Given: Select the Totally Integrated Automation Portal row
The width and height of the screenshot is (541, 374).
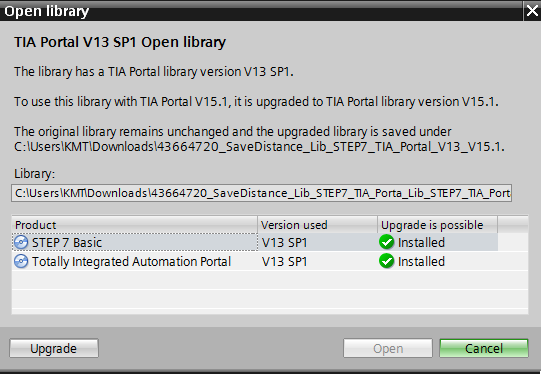Looking at the screenshot, I should 270,261.
